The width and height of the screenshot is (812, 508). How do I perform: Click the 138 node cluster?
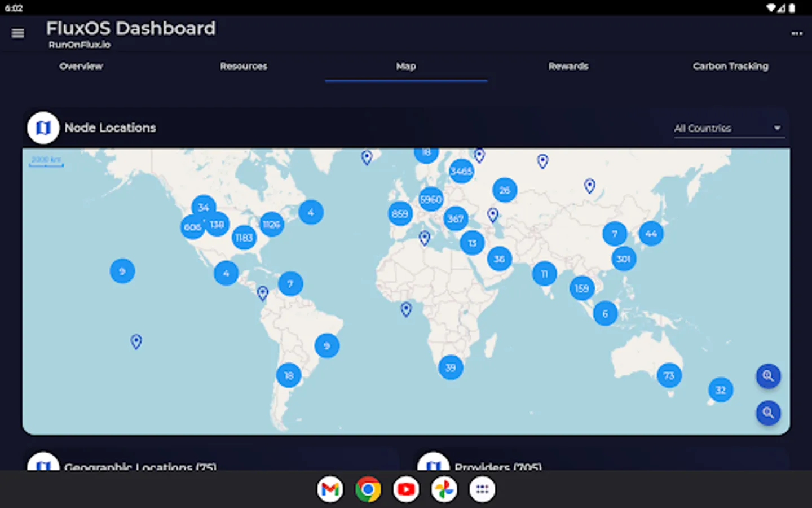click(x=217, y=225)
